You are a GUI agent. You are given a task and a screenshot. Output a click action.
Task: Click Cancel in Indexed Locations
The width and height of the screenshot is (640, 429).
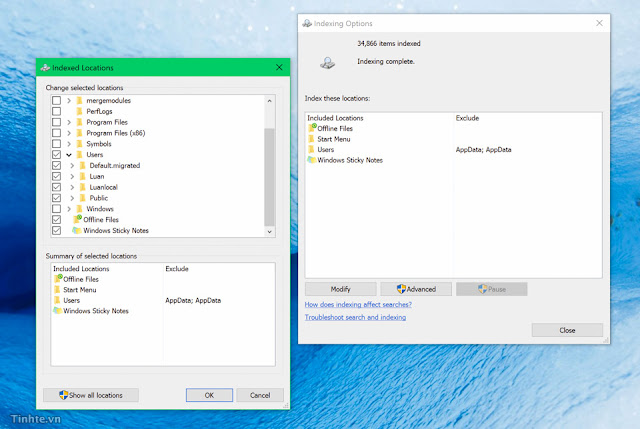click(x=260, y=395)
